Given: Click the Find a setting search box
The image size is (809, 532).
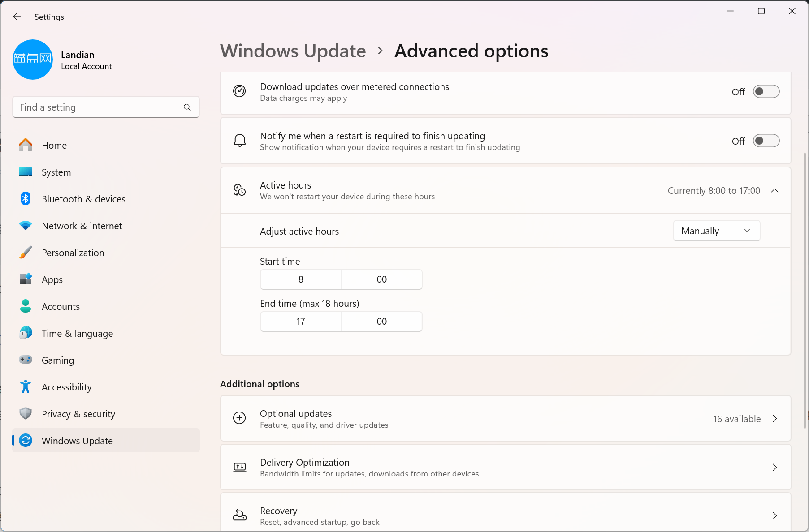Looking at the screenshot, I should pos(106,107).
